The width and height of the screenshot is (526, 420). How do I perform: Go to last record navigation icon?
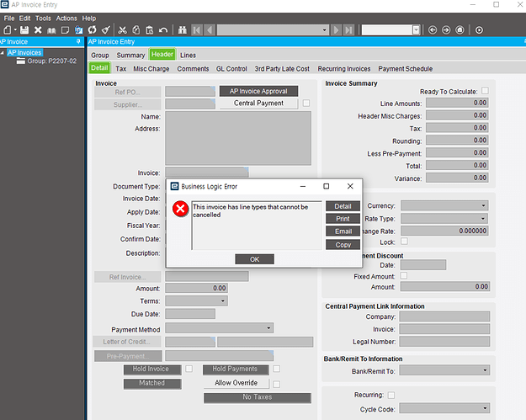point(349,29)
